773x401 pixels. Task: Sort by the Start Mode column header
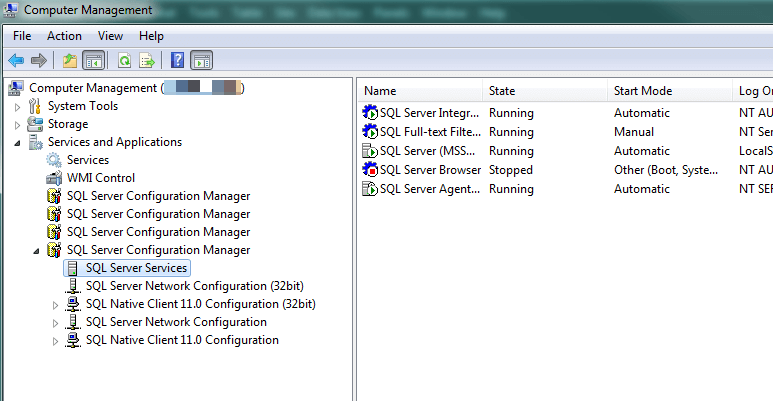669,91
